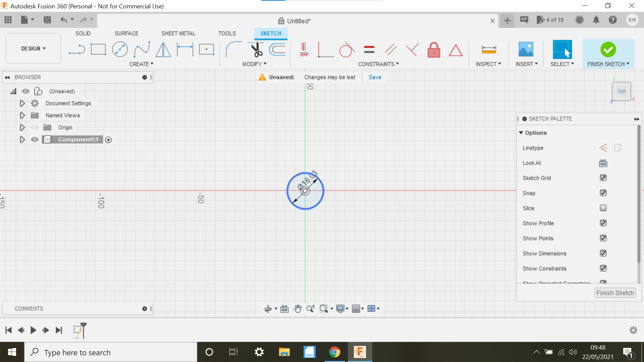Activate the Look At icon in Sketch Palette
This screenshot has height=362, width=644.
tap(603, 163)
